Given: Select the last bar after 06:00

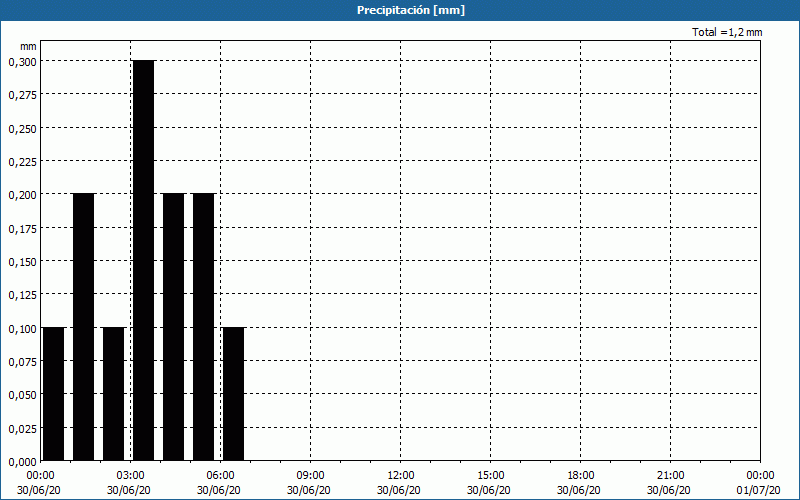Looking at the screenshot, I should [x=234, y=394].
